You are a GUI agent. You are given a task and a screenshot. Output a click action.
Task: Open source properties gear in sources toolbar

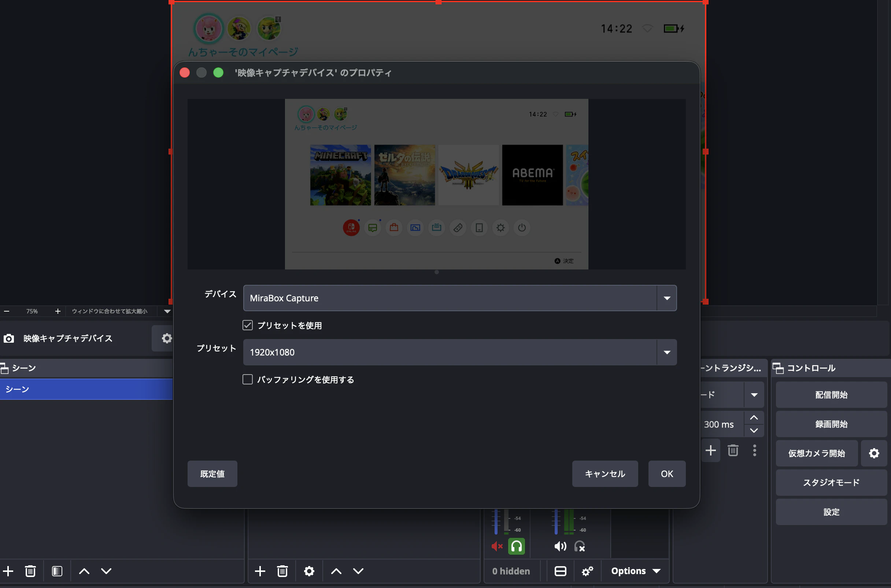tap(309, 571)
